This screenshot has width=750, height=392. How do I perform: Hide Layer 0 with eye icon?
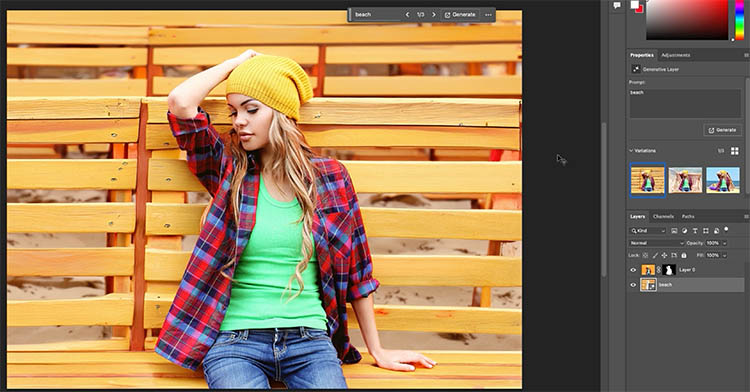click(x=633, y=270)
